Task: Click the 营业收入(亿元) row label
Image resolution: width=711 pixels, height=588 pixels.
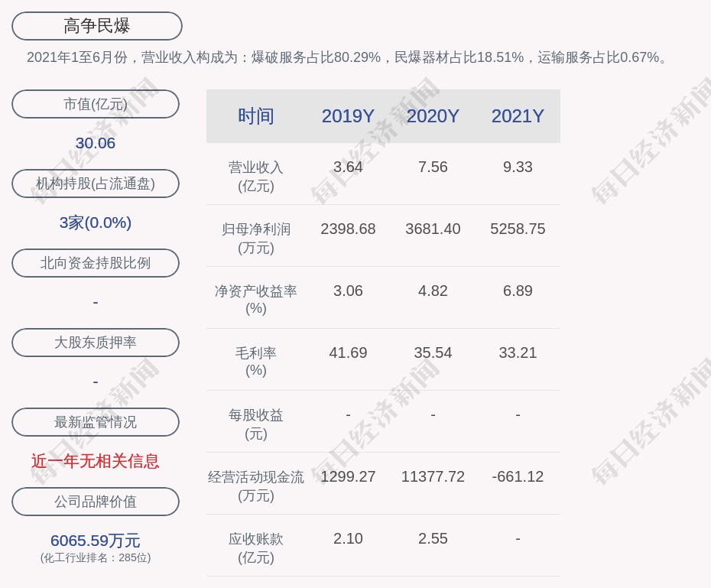Action: 256,177
